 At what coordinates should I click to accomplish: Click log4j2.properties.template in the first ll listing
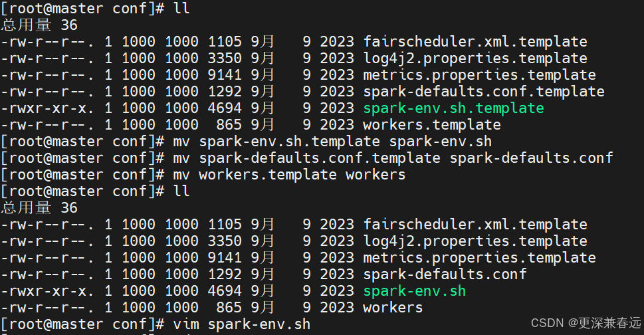pyautogui.click(x=475, y=58)
